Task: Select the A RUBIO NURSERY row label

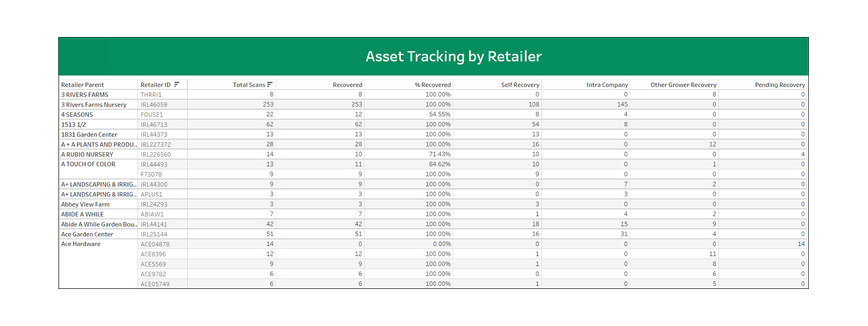Action: click(x=87, y=155)
